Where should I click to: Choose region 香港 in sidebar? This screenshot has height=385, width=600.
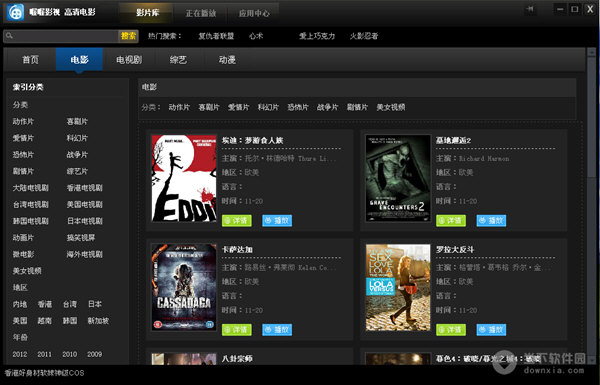(45, 304)
